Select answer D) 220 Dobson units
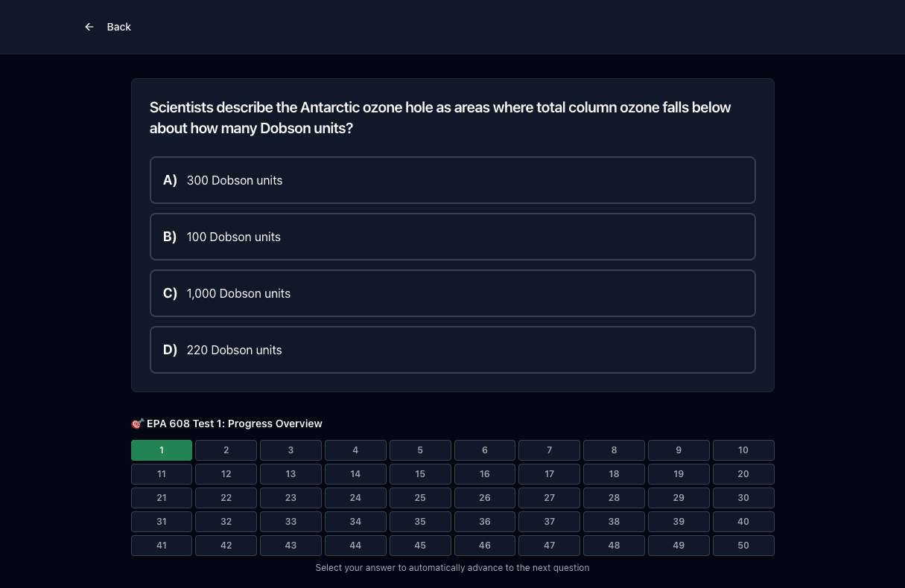Viewport: 905px width, 588px height. coord(453,350)
